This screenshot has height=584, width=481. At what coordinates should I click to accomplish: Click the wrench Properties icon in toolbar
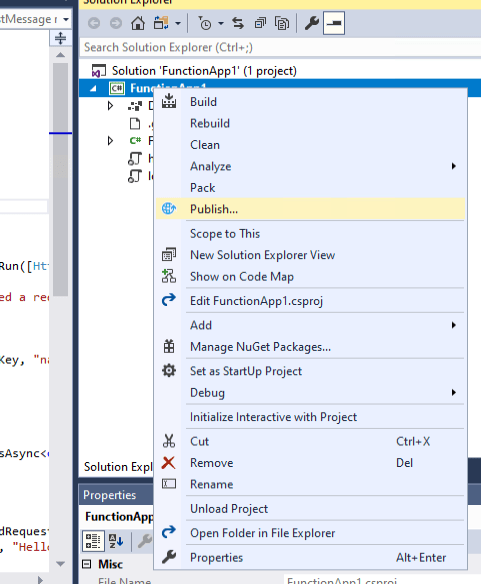[311, 23]
